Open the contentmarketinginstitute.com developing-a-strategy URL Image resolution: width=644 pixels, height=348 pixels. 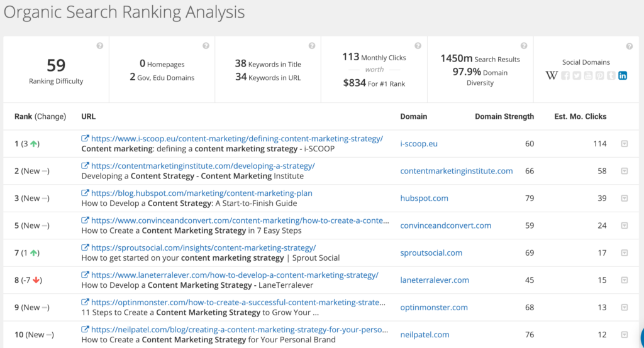coord(203,166)
